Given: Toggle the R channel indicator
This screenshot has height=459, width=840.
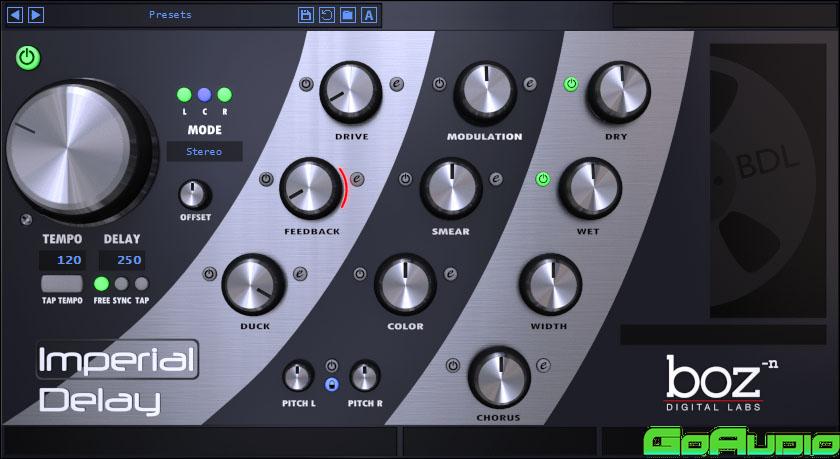Looking at the screenshot, I should tap(224, 95).
